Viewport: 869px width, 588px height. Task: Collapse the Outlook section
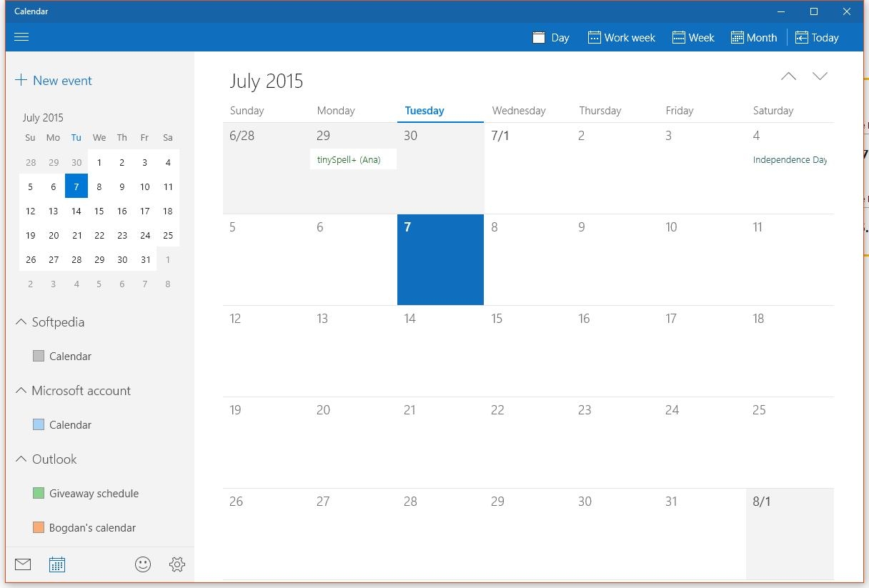pos(20,459)
